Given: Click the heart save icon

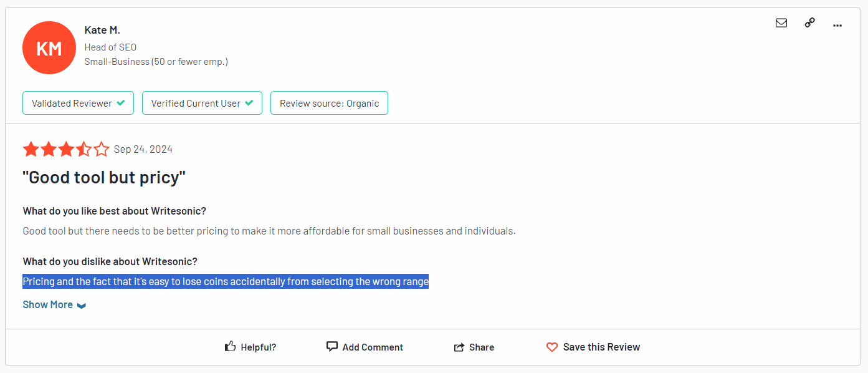Looking at the screenshot, I should click(552, 347).
